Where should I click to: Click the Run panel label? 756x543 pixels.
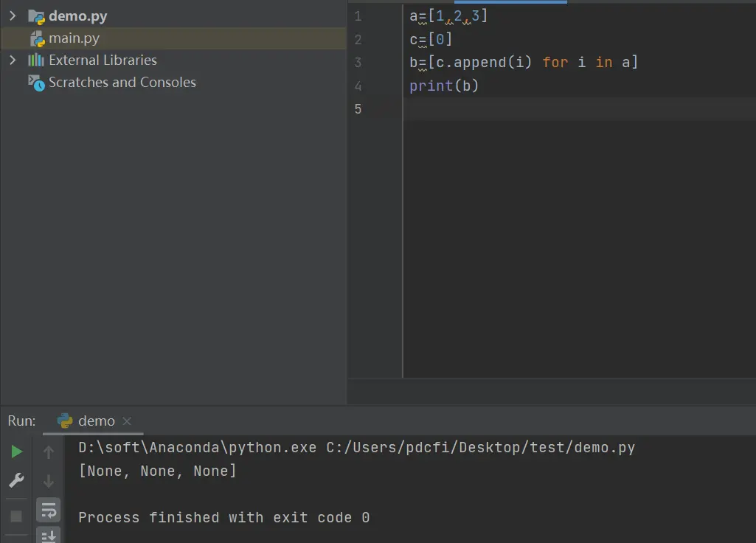[21, 421]
